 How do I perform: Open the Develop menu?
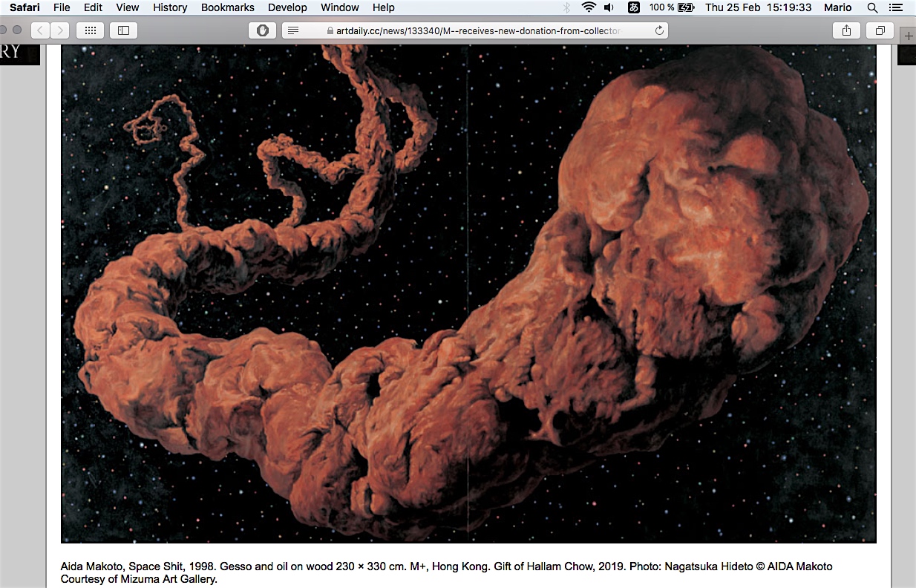point(287,7)
